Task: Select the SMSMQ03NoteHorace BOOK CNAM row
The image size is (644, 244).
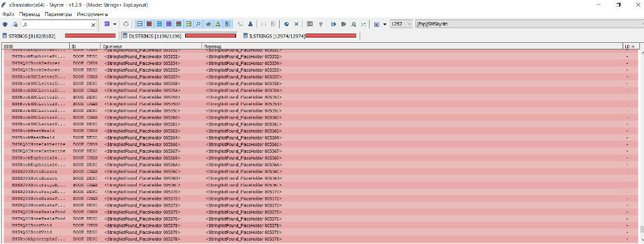Action: pyautogui.click(x=321, y=172)
